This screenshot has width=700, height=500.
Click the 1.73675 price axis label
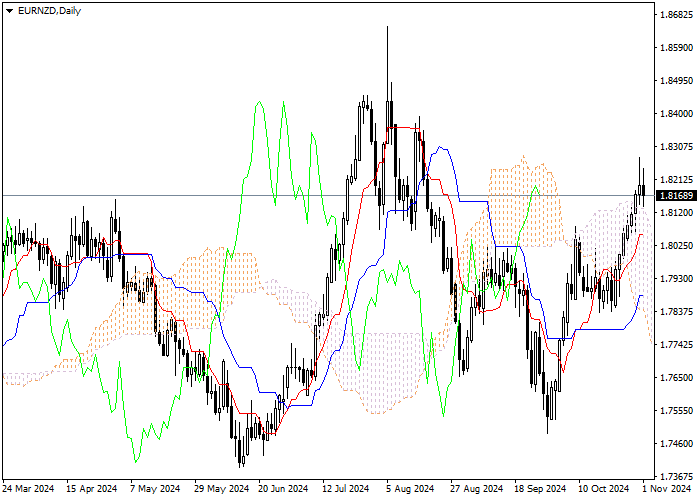pos(676,477)
